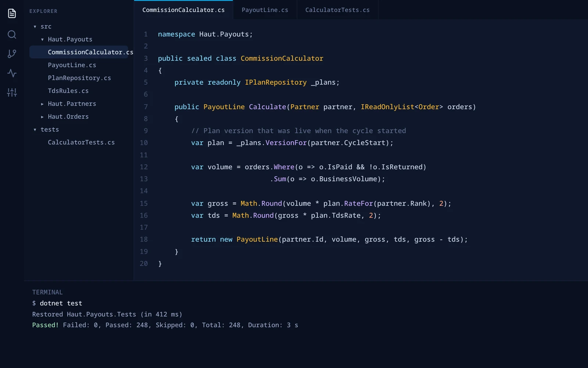Image resolution: width=588 pixels, height=368 pixels.
Task: Collapse the src folder arrow
Action: pyautogui.click(x=35, y=26)
